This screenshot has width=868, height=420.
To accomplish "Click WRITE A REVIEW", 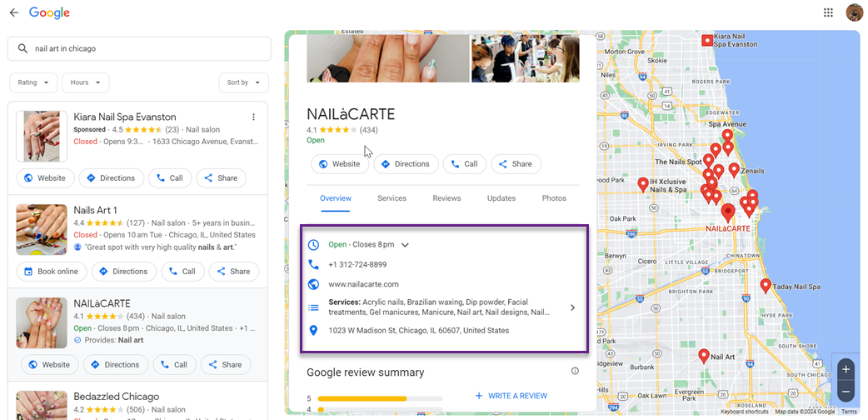I will point(511,396).
